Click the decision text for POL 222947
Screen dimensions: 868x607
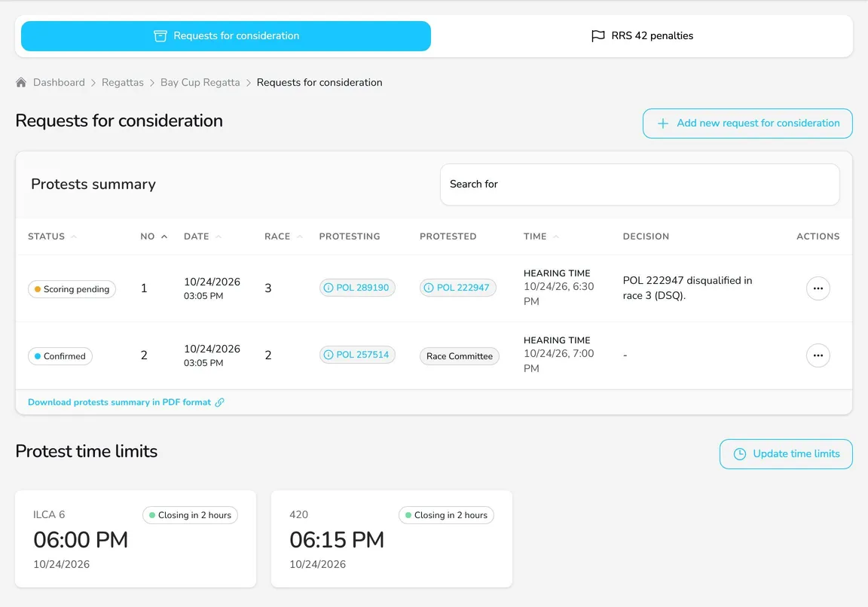coord(687,288)
